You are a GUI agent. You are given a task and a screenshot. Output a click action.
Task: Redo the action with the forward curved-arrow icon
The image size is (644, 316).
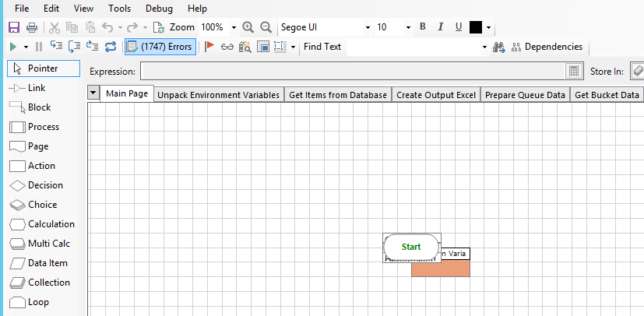(x=132, y=27)
